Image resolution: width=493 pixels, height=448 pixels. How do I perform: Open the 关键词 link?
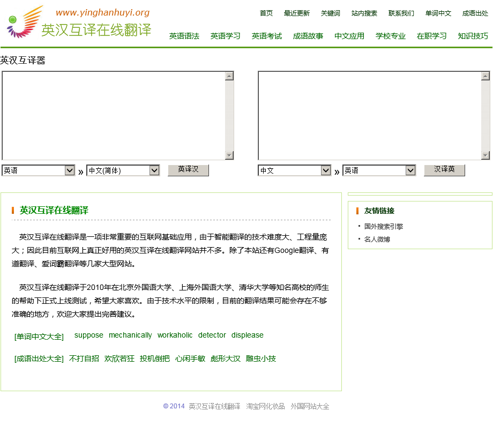pyautogui.click(x=330, y=13)
